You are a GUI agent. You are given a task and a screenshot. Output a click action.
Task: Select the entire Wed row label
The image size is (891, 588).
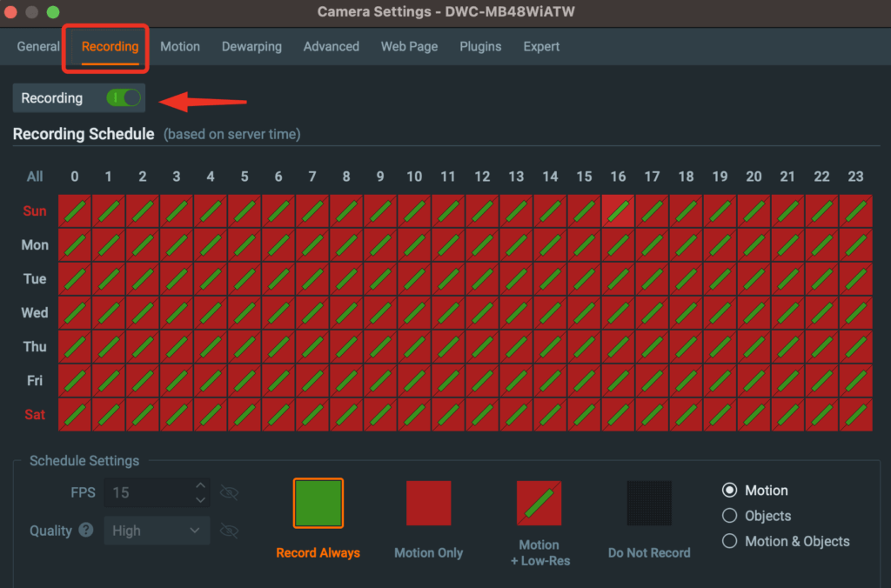coord(35,313)
